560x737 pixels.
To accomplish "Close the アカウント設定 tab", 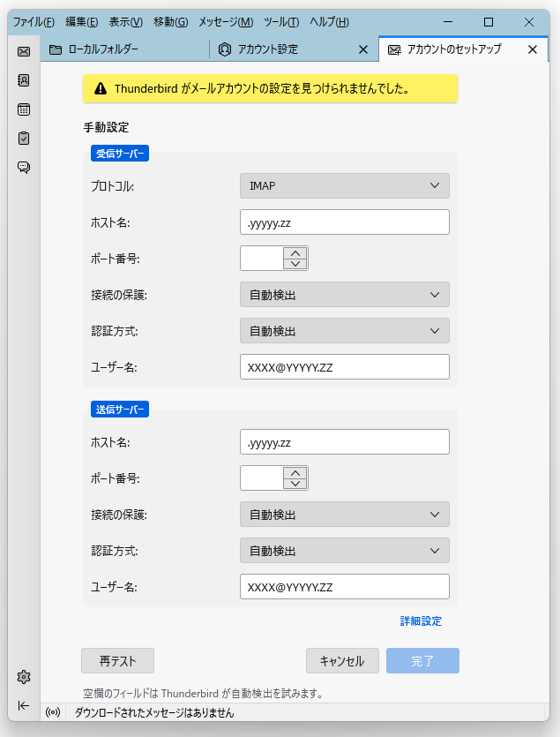I will coord(363,49).
